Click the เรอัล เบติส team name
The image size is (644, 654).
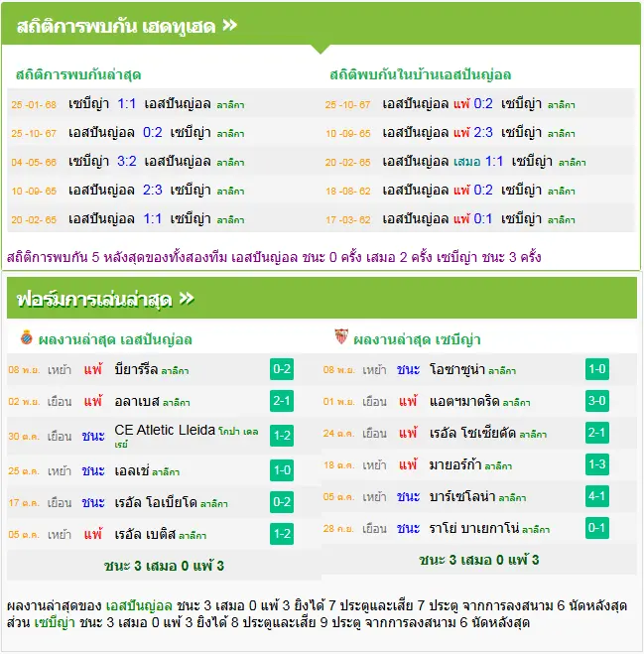coord(145,534)
